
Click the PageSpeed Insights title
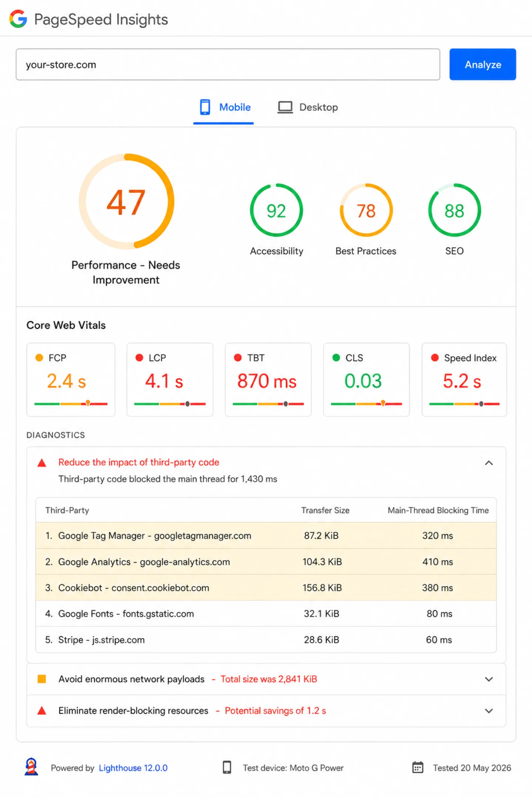[101, 19]
